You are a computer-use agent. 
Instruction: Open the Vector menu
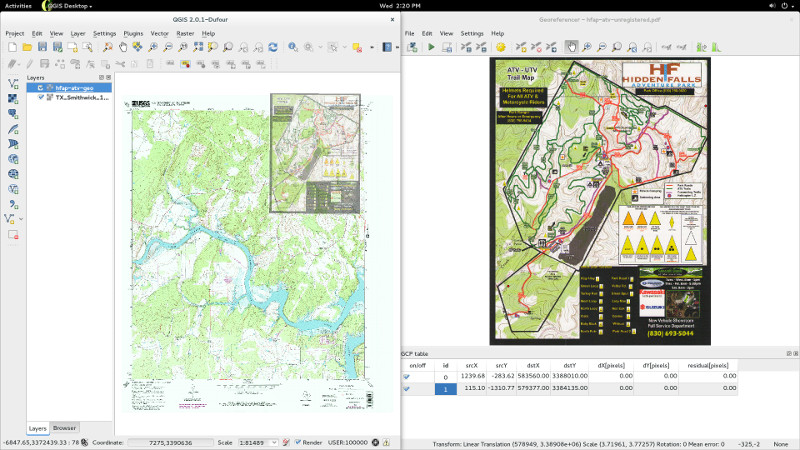tap(159, 33)
